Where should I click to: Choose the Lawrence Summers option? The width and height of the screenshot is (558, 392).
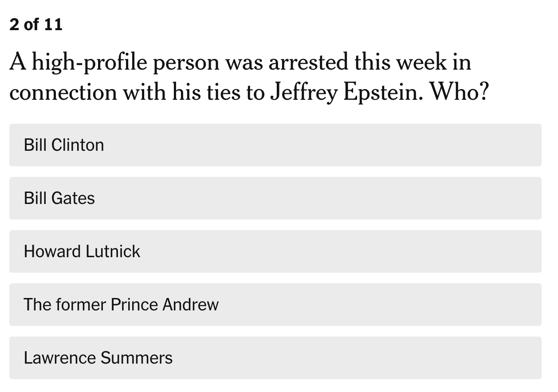click(275, 358)
